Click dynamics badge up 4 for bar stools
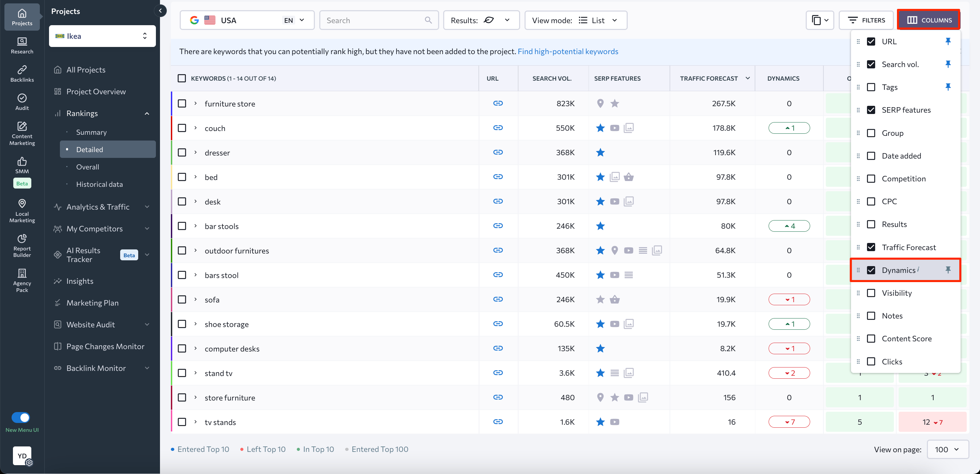 [x=789, y=226]
